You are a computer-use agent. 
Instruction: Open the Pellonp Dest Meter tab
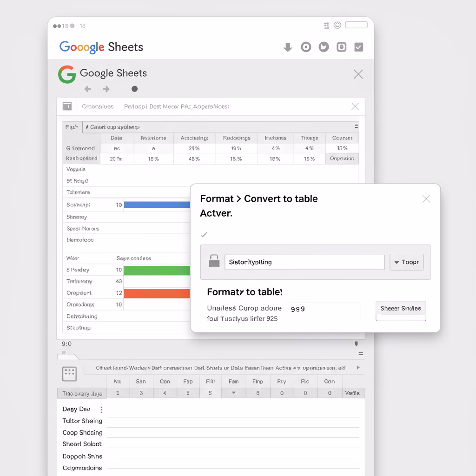177,106
